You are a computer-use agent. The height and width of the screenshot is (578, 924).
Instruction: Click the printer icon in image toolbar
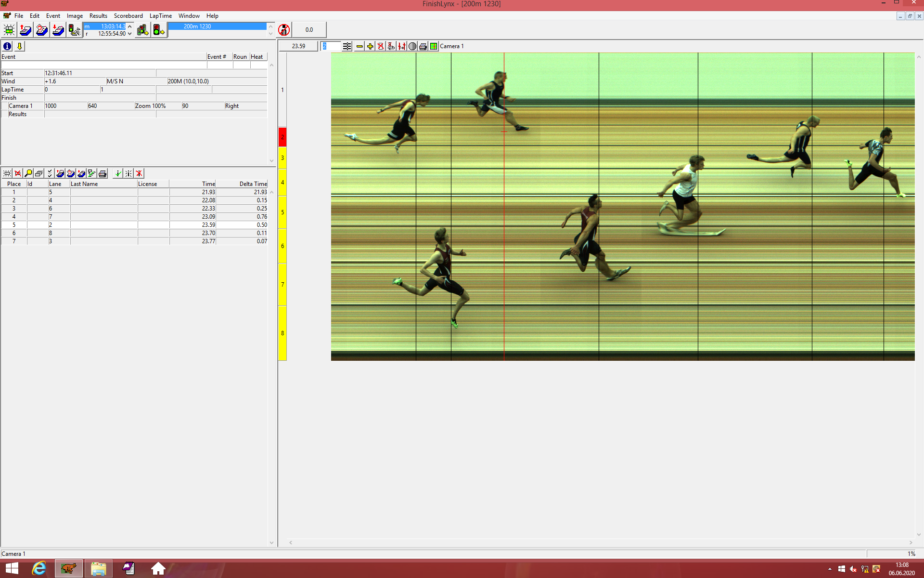tap(423, 46)
